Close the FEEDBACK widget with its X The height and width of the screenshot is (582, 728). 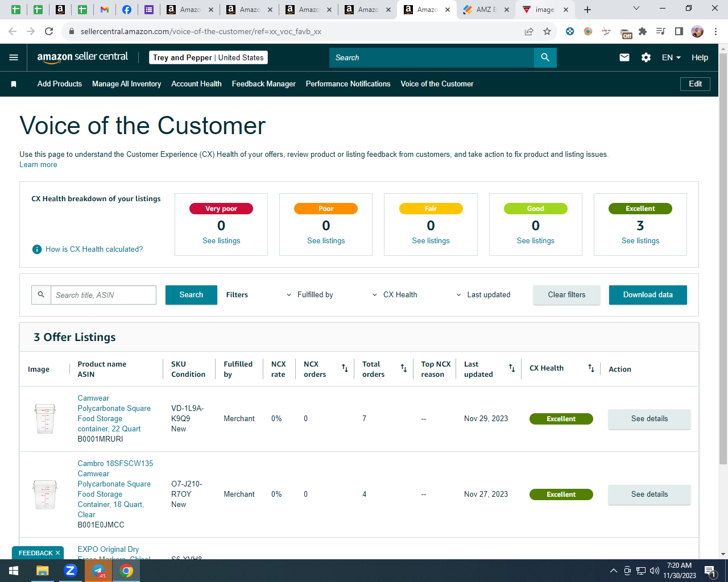click(x=57, y=553)
